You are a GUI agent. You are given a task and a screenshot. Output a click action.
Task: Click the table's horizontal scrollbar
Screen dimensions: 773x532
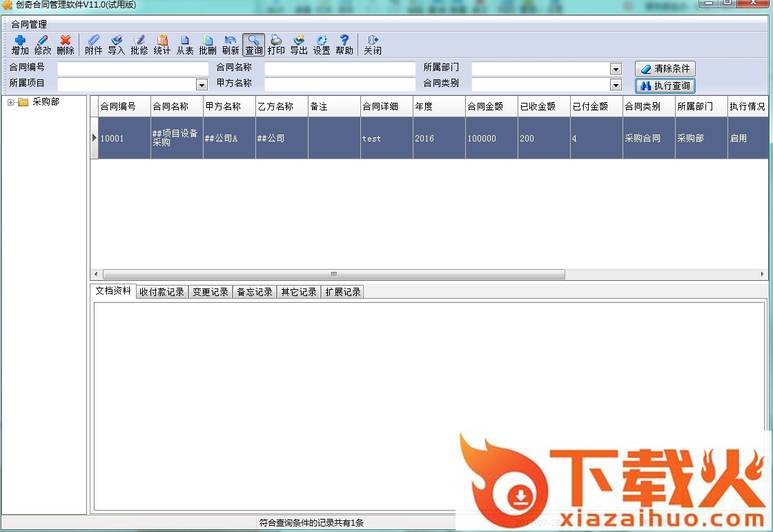333,274
